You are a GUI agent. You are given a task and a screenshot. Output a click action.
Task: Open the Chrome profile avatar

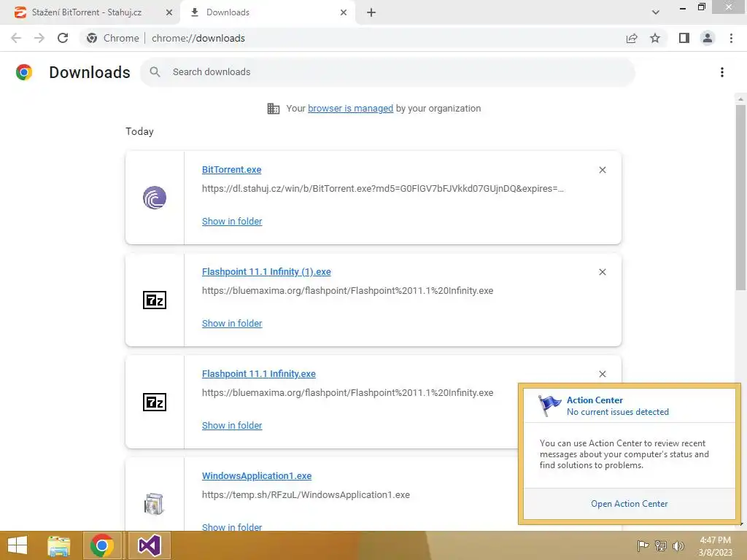(x=708, y=38)
